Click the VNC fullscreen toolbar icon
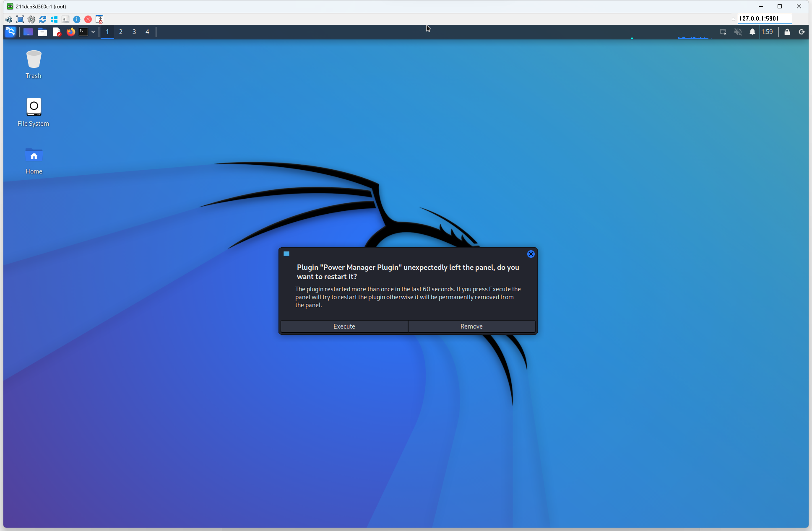 pyautogui.click(x=20, y=19)
